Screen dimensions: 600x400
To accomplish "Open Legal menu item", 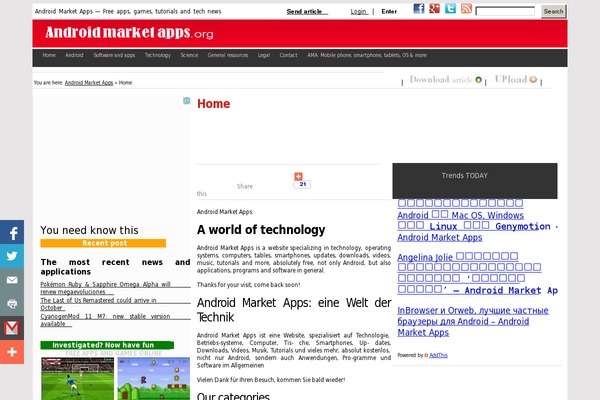I will click(264, 55).
